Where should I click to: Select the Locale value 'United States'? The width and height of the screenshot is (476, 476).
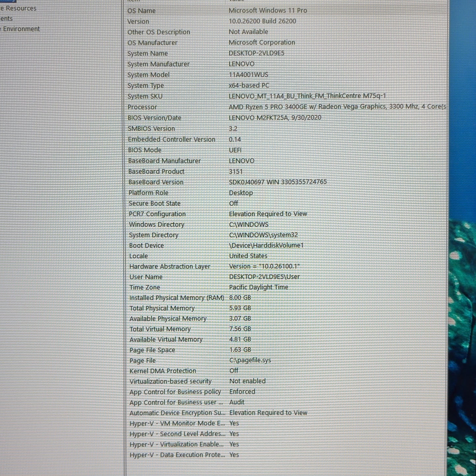[248, 256]
